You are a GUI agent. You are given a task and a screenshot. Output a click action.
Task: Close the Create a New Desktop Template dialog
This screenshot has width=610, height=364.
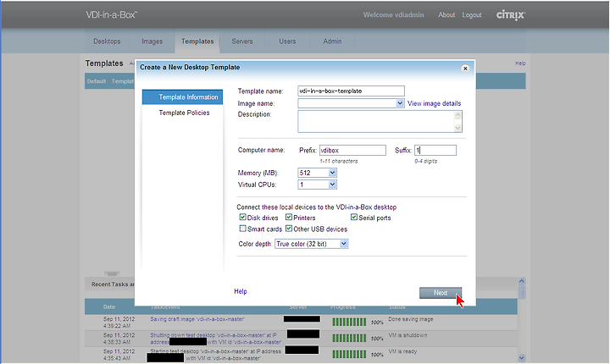[465, 68]
